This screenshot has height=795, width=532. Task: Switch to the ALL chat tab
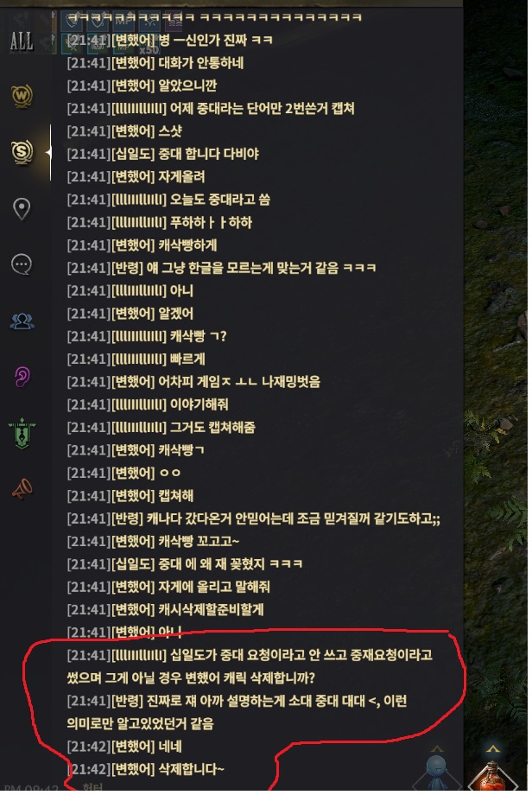22,41
